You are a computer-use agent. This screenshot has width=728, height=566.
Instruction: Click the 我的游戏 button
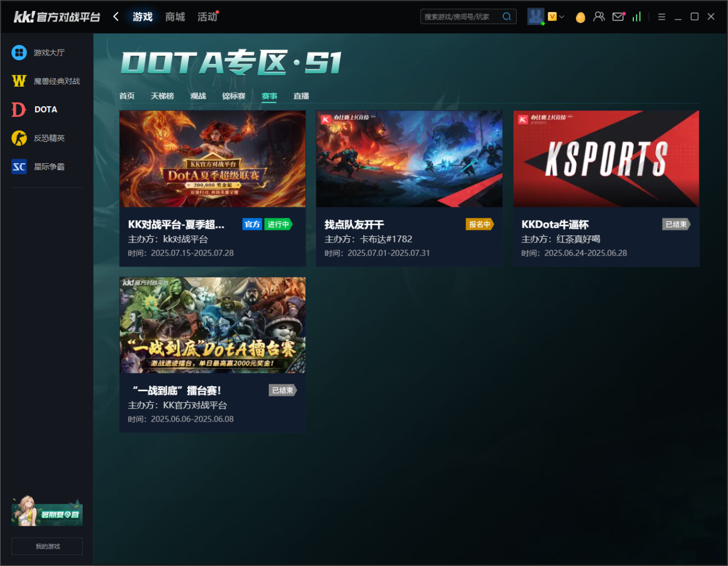pyautogui.click(x=47, y=546)
